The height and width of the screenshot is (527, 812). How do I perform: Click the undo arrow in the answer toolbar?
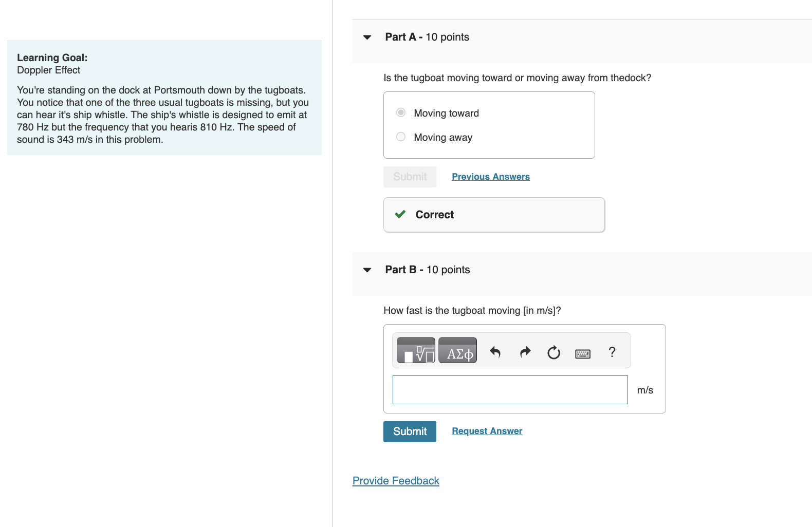pyautogui.click(x=494, y=352)
